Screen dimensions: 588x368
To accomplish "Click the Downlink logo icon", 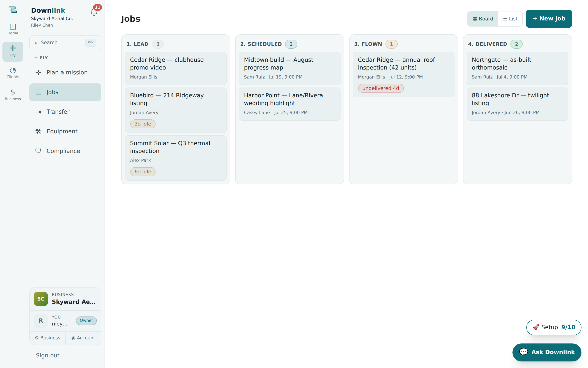I will pyautogui.click(x=13, y=10).
